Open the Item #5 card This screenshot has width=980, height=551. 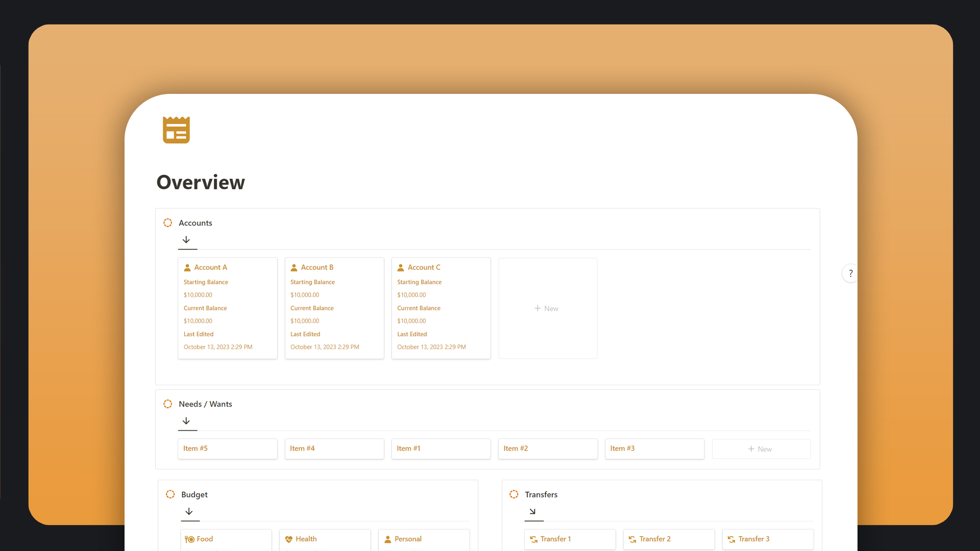227,448
